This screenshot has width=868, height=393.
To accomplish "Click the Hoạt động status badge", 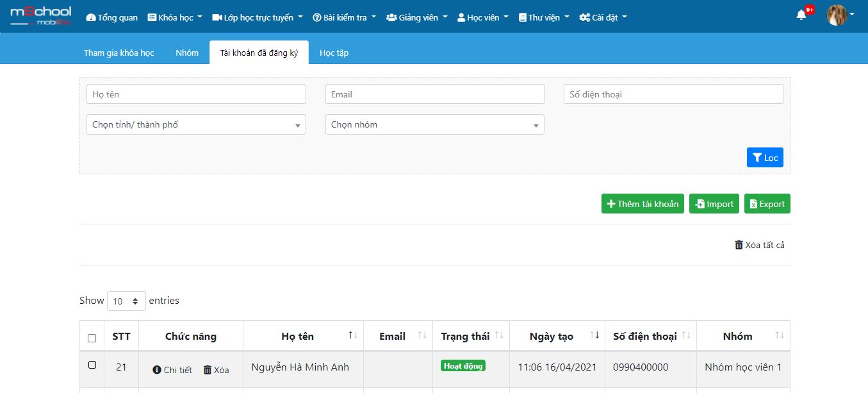I will [463, 365].
